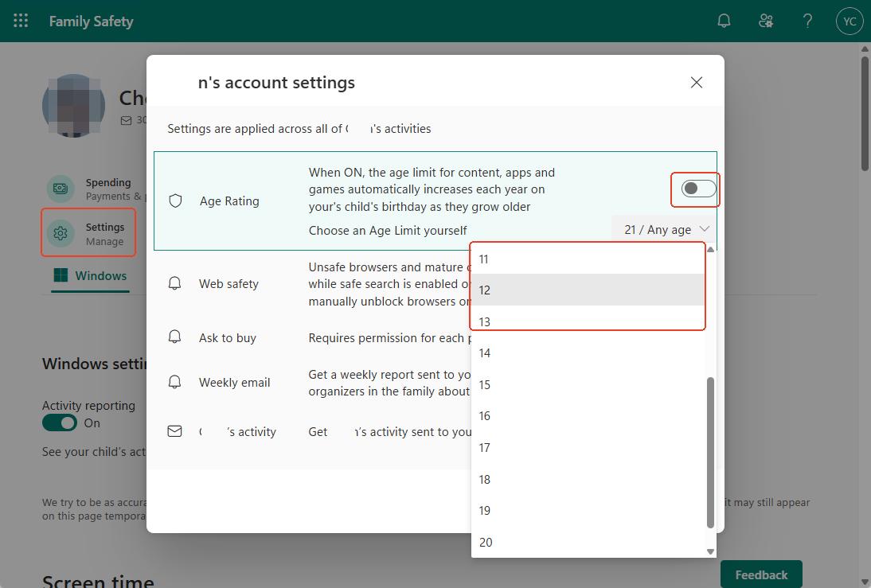Click the Web safety bell icon
Image resolution: width=871 pixels, height=588 pixels.
point(174,284)
